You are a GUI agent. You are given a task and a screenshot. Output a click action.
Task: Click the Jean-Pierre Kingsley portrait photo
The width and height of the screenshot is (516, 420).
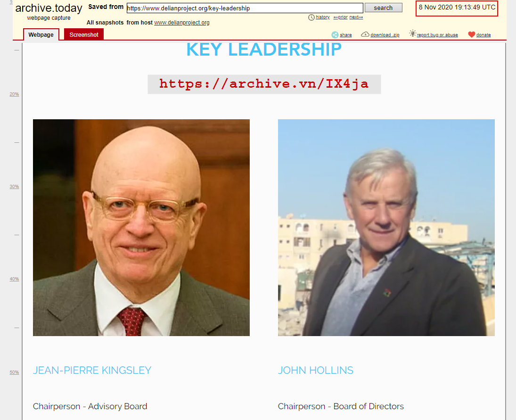(141, 228)
